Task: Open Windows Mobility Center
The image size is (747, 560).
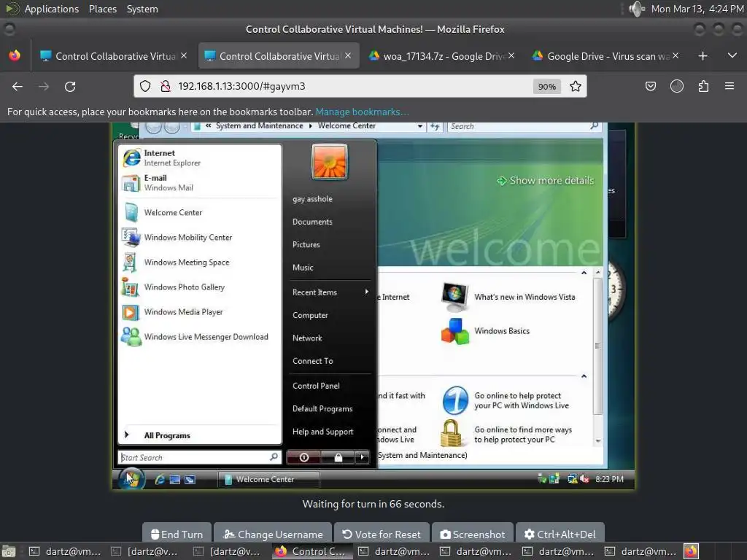Action: (199, 237)
